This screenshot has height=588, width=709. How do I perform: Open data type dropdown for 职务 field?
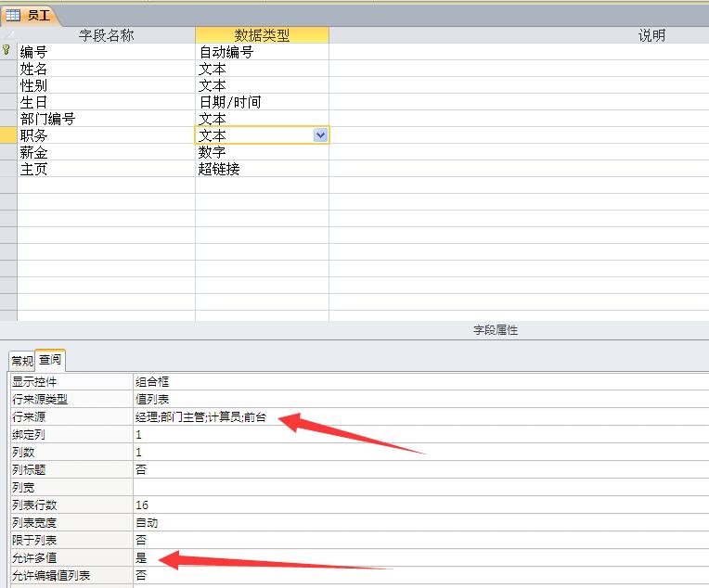click(x=320, y=135)
